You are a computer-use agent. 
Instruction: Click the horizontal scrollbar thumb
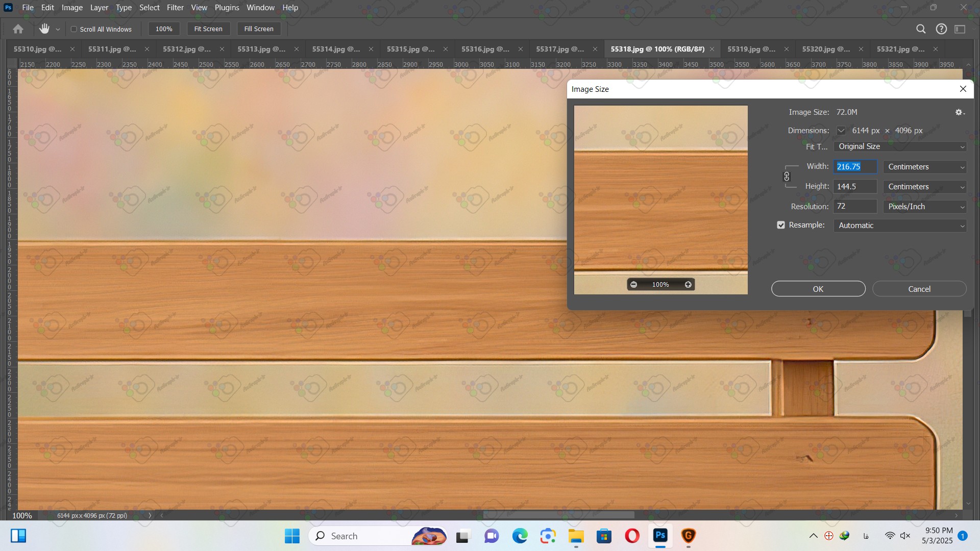click(x=558, y=515)
